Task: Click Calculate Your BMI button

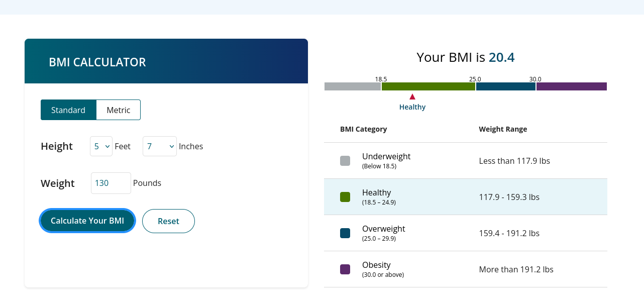Action: coord(87,221)
